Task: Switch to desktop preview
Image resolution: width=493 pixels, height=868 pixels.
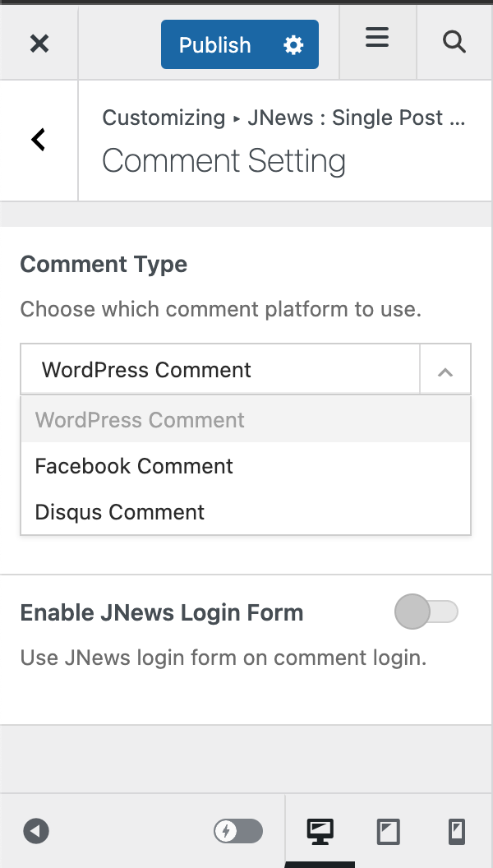Action: click(320, 832)
